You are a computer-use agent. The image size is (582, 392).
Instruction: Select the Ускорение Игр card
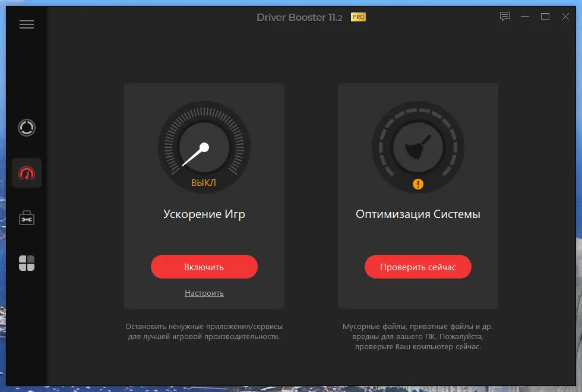tap(204, 214)
